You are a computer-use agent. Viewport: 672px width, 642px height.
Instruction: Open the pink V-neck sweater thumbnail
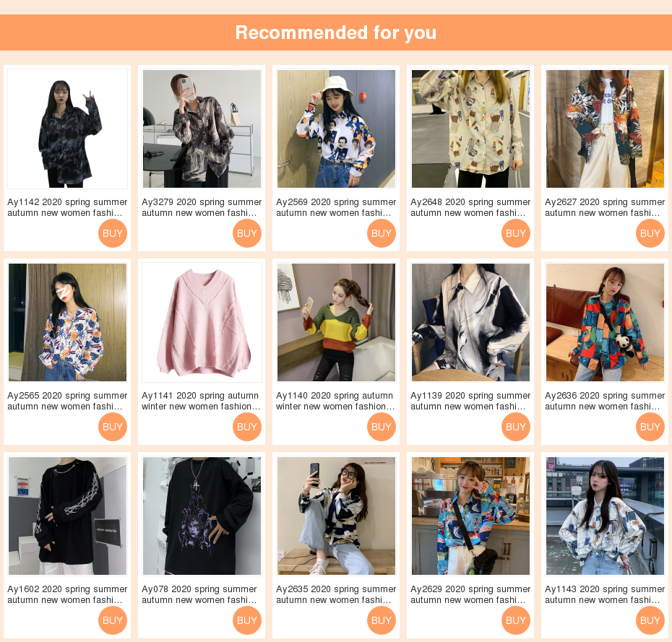[202, 323]
